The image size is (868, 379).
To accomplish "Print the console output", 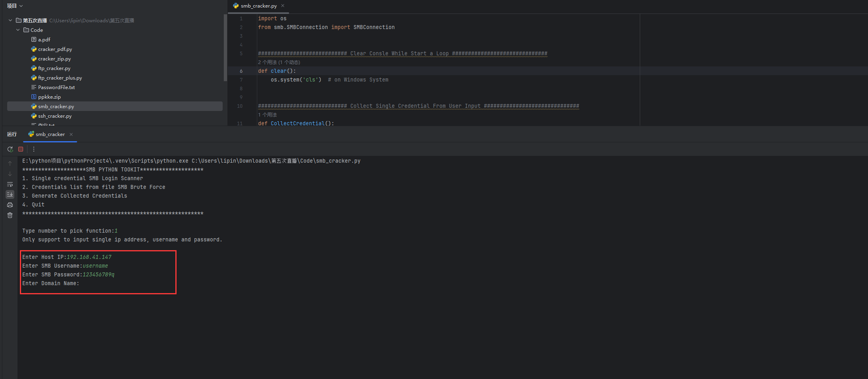I will [10, 205].
